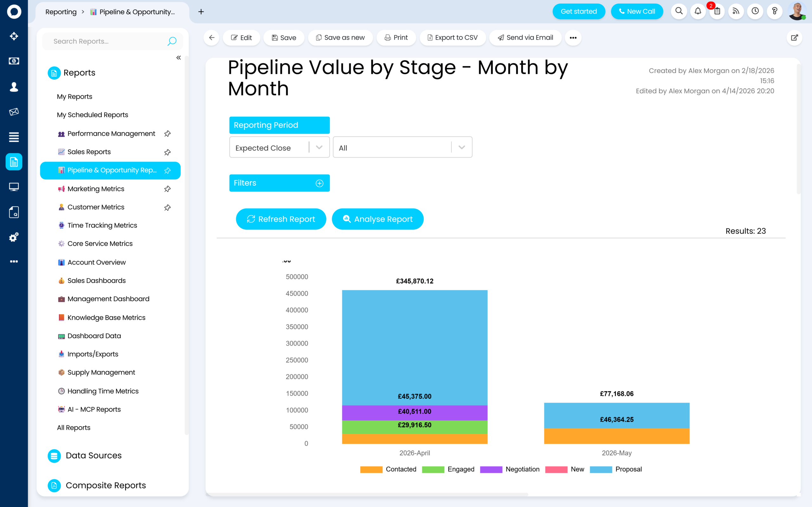This screenshot has height=507, width=812.
Task: Toggle pin for Performance Management
Action: pyautogui.click(x=167, y=134)
